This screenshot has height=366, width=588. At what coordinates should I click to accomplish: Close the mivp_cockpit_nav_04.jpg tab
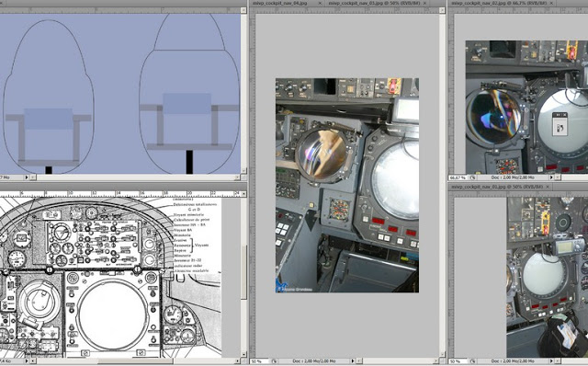320,3
